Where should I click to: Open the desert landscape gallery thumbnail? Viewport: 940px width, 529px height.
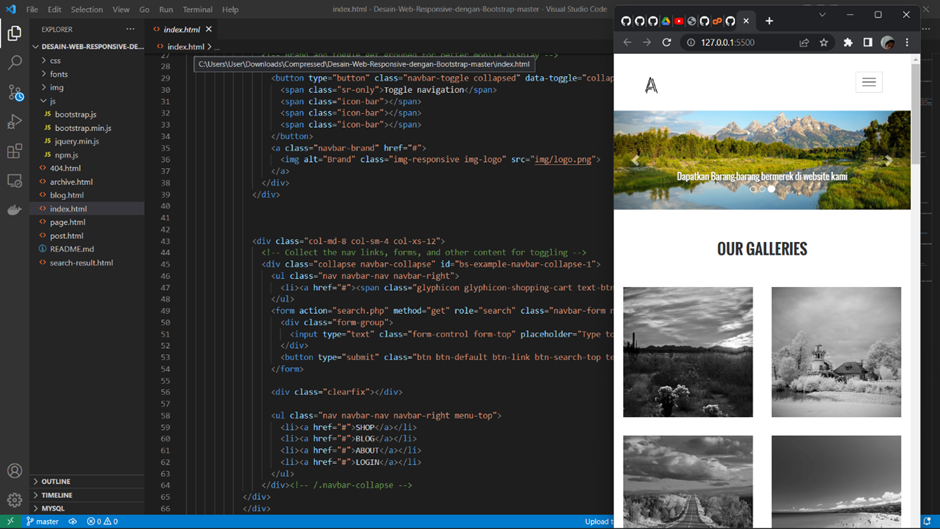click(688, 352)
